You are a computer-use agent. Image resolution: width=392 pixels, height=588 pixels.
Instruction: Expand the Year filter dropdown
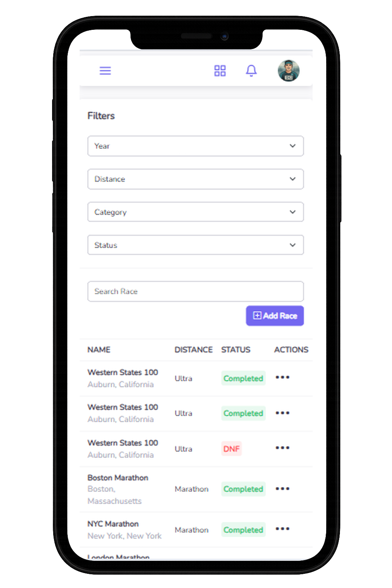pyautogui.click(x=196, y=146)
